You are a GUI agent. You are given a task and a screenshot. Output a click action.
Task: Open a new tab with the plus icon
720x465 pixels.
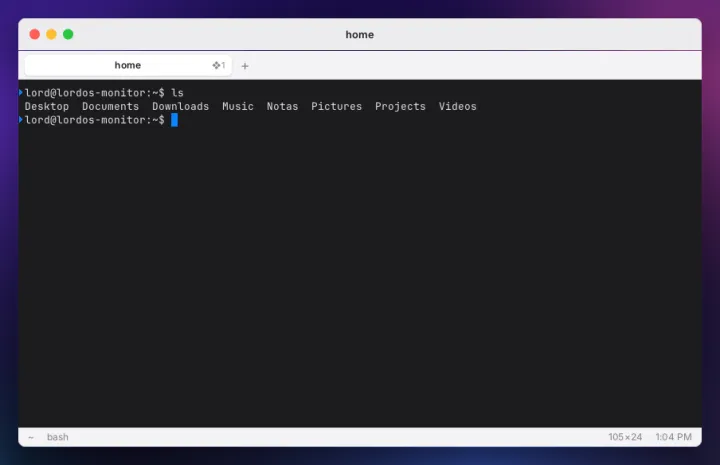(x=245, y=66)
